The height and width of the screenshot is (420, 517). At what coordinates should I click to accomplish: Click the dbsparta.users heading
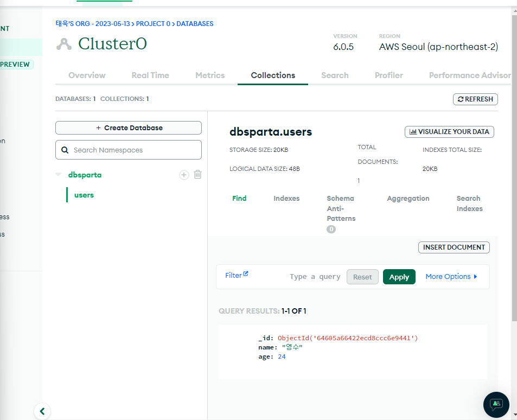271,132
